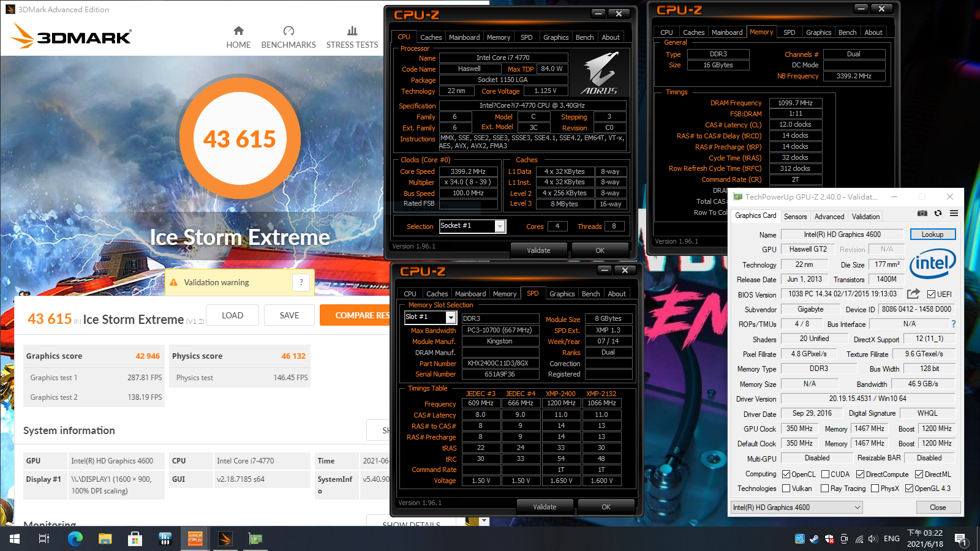Click the 43 615 score circle
Image resolution: width=980 pixels, height=551 pixels.
[x=239, y=139]
